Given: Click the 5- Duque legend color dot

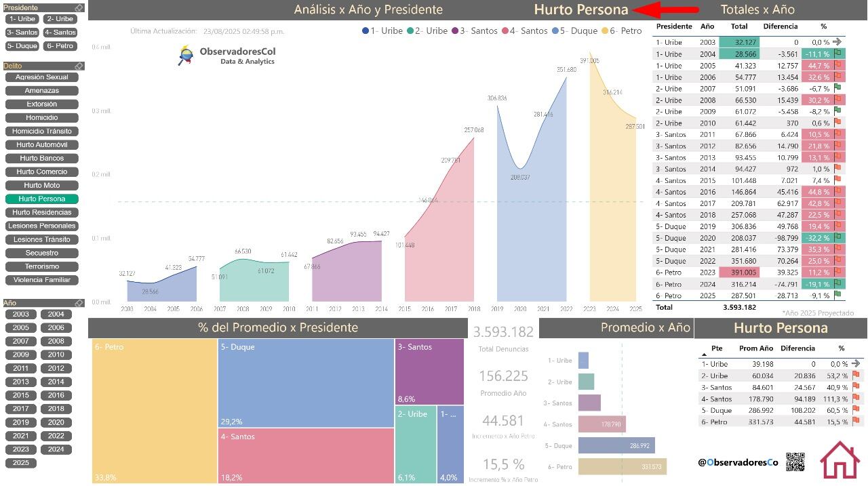Looking at the screenshot, I should (556, 31).
